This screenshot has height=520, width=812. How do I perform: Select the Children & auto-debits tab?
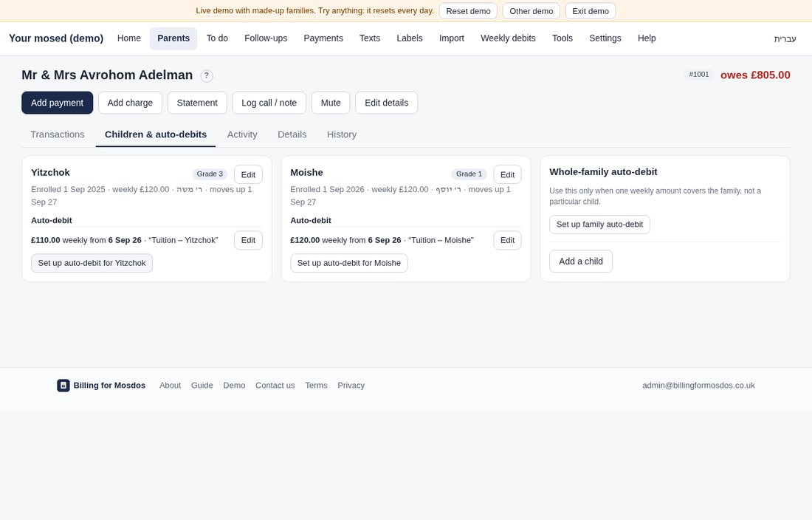tap(156, 134)
